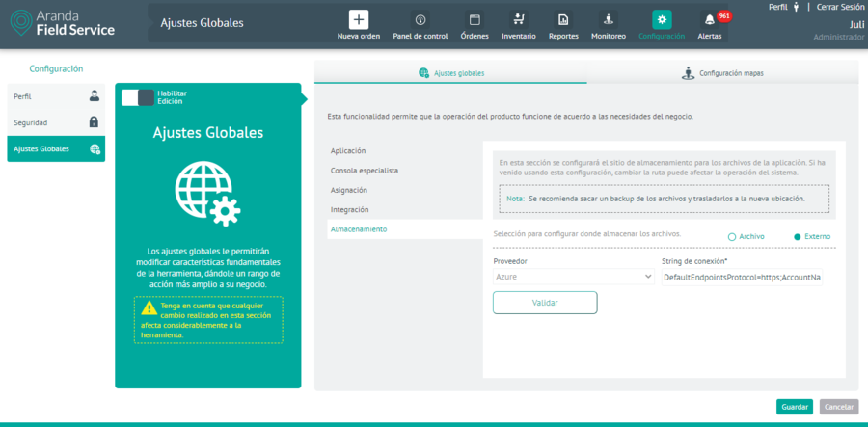Click the user name Juli
The height and width of the screenshot is (427, 868).
(856, 24)
